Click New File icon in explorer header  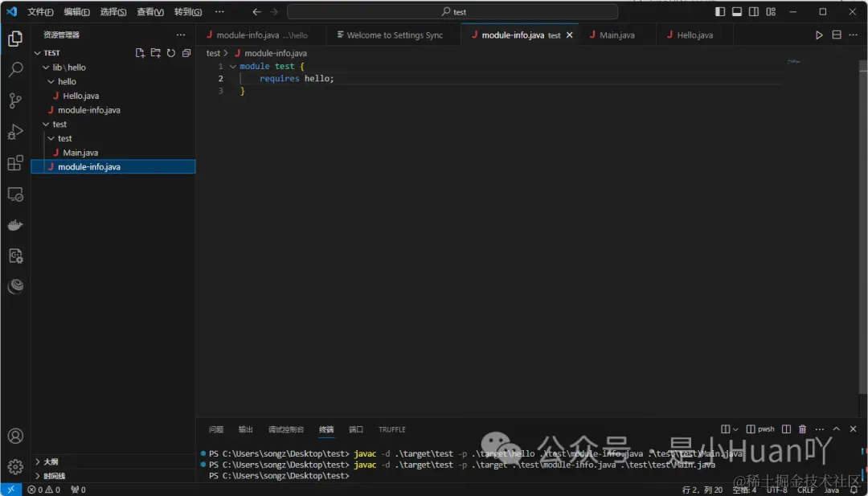click(x=140, y=52)
